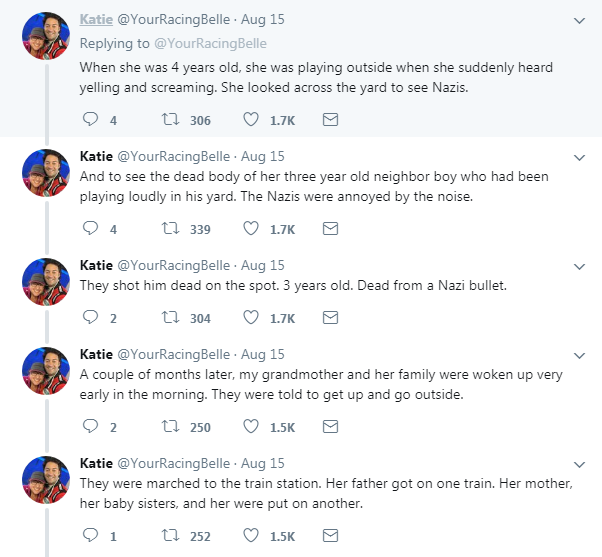602x557 pixels.
Task: Click Katie's avatar on the 'Nazi bullet' tweet
Action: (44, 281)
